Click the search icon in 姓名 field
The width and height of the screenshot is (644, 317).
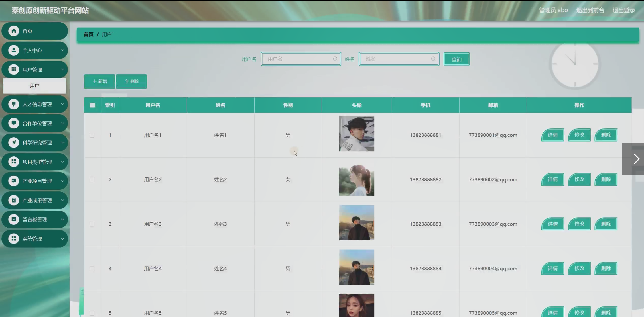coord(433,59)
